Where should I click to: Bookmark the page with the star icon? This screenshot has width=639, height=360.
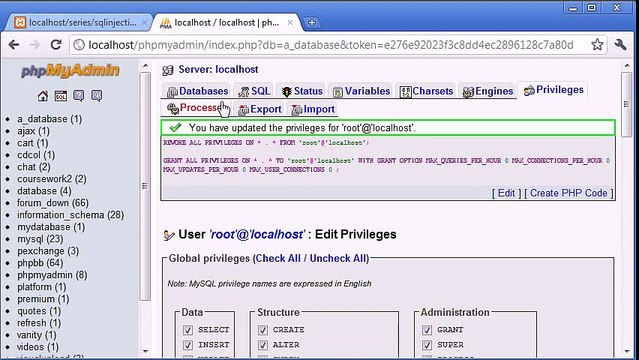click(597, 44)
